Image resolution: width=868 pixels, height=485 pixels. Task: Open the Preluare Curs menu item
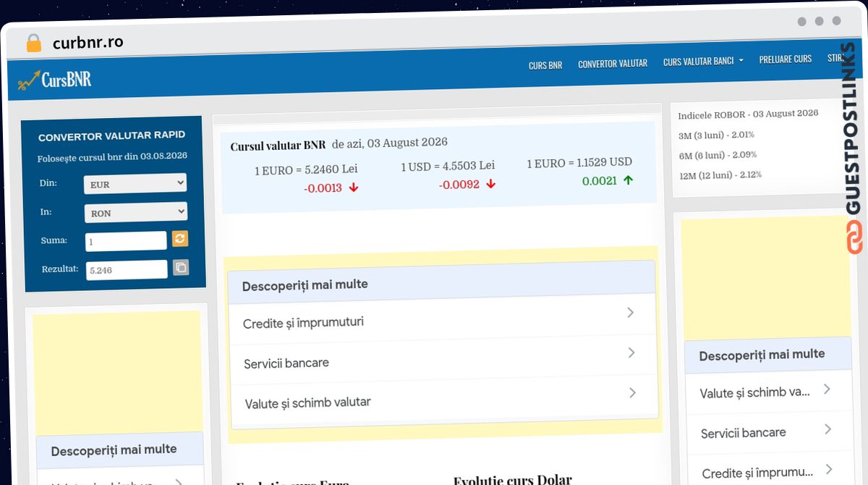tap(786, 59)
